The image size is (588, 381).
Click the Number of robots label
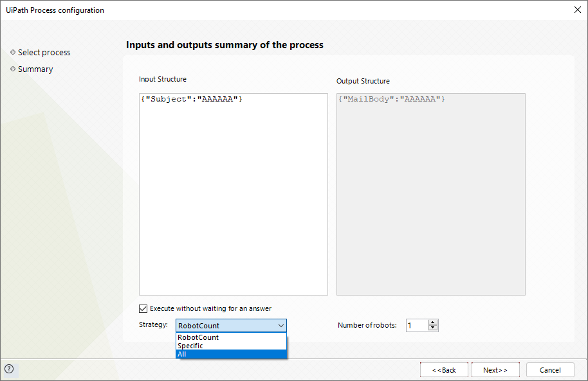click(367, 325)
